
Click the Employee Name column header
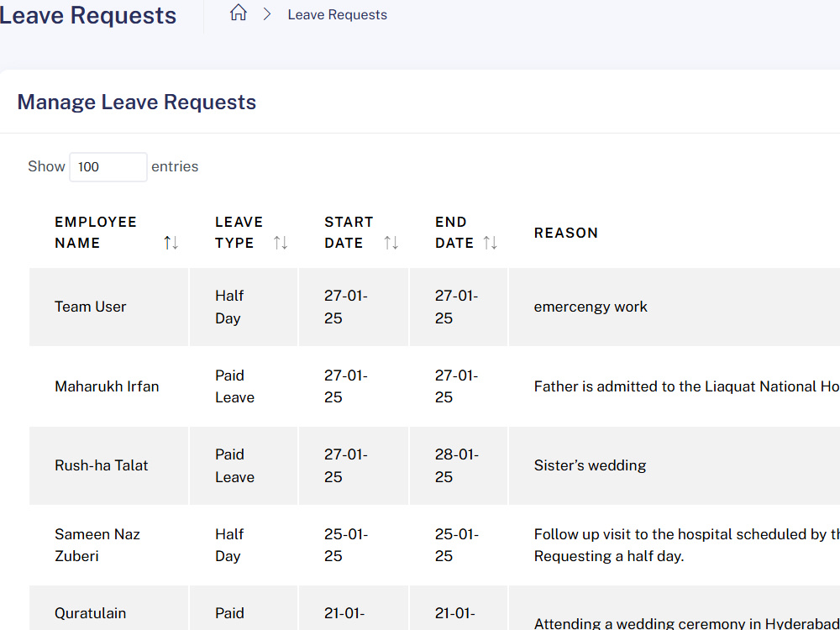(96, 233)
